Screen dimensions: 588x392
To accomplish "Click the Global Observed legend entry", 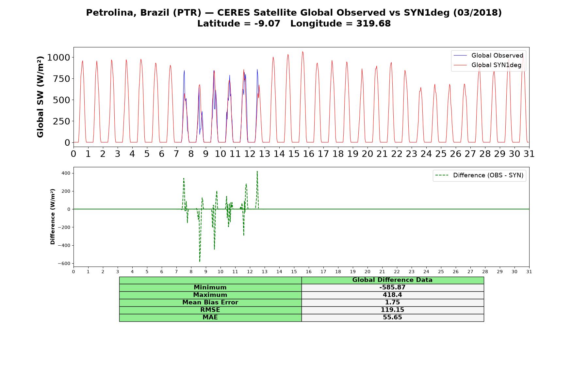I will [488, 56].
